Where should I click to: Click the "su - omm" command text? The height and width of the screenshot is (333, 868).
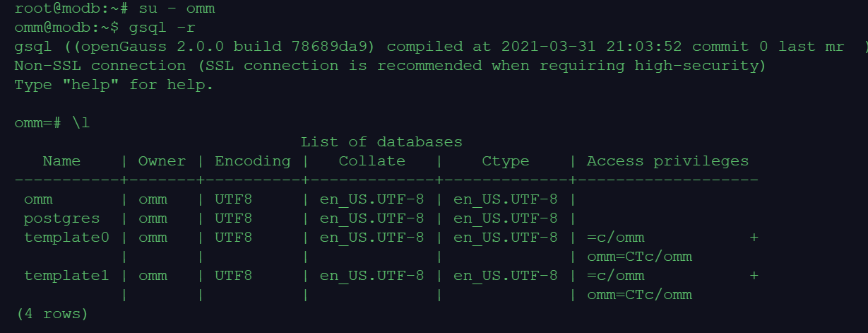177,8
